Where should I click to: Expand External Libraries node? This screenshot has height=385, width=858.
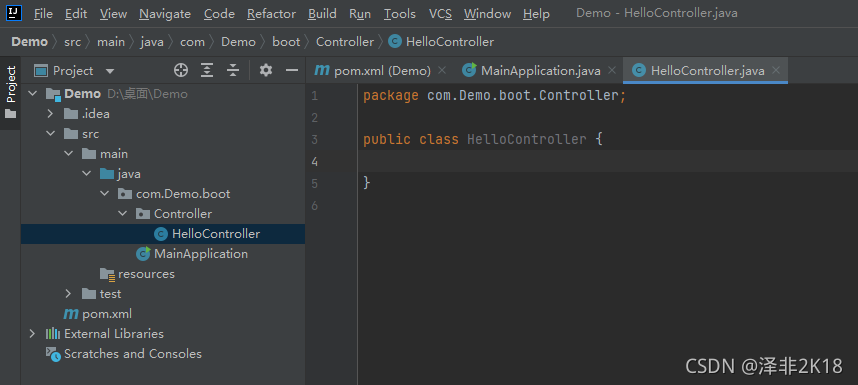pos(33,334)
